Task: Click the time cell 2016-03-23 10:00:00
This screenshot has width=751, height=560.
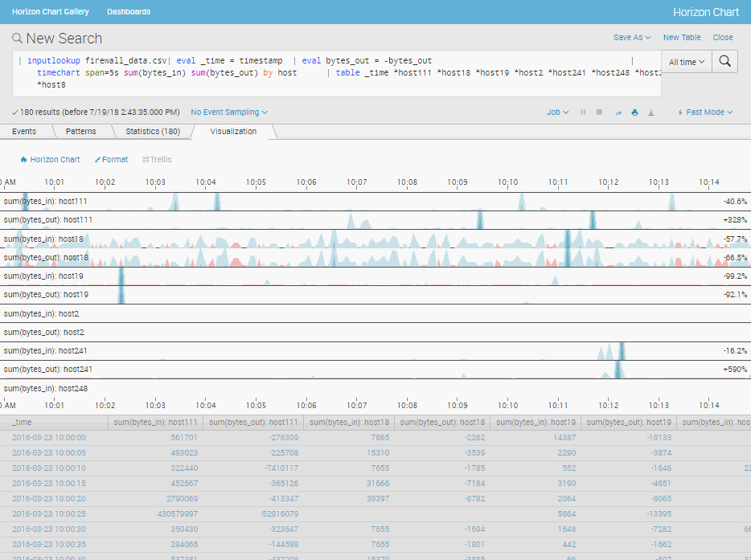Action: (x=49, y=437)
